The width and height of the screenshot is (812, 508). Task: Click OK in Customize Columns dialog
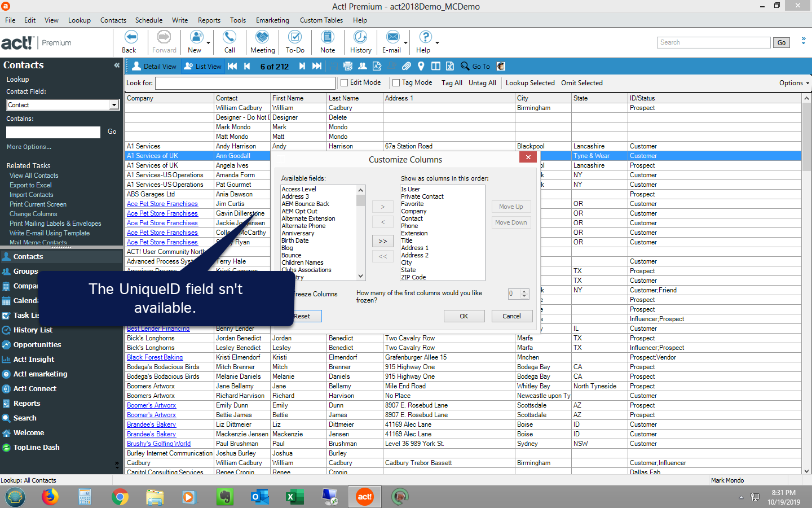pyautogui.click(x=464, y=316)
